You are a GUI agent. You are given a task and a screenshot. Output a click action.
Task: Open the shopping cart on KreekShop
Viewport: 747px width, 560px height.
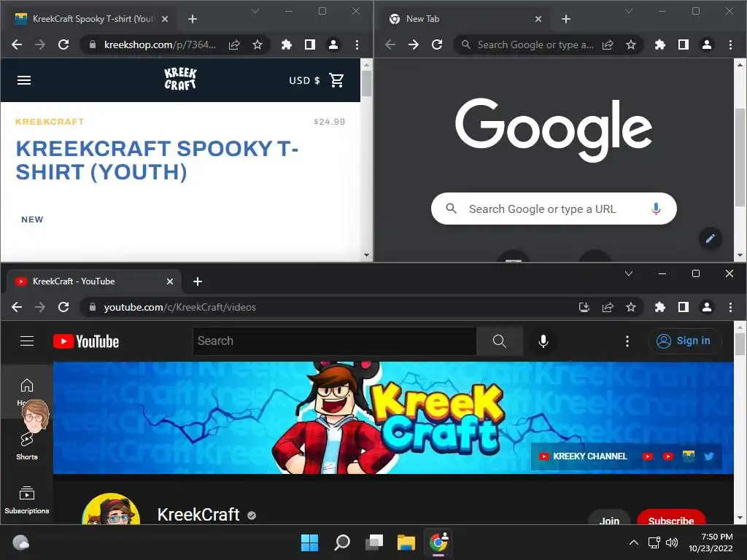coord(336,80)
